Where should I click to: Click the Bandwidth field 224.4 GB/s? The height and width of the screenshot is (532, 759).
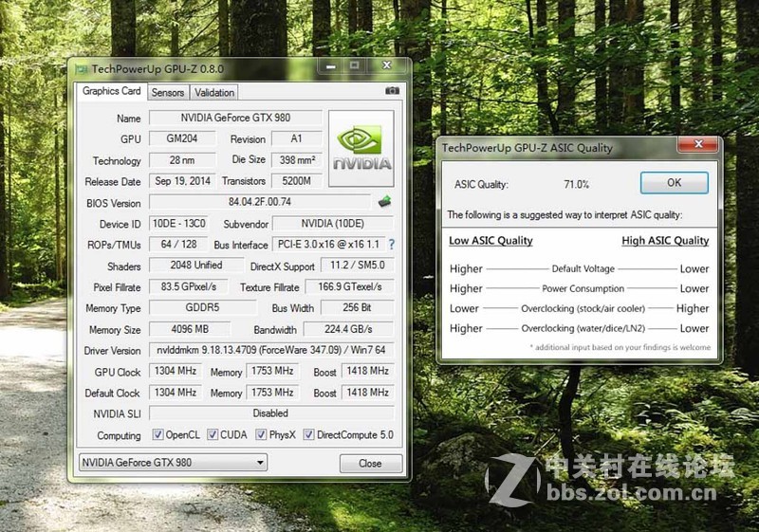coord(348,329)
